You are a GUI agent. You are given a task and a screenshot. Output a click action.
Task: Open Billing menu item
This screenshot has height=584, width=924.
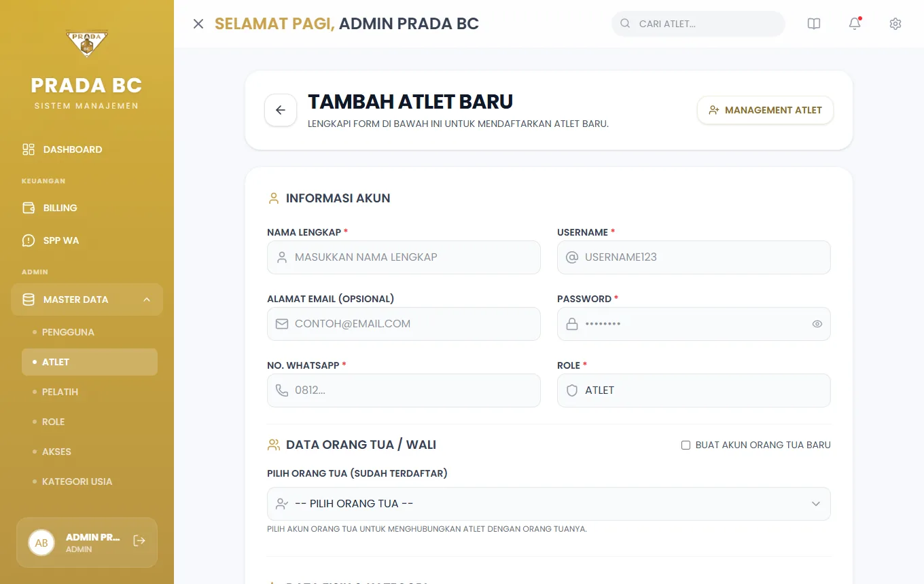pyautogui.click(x=87, y=208)
